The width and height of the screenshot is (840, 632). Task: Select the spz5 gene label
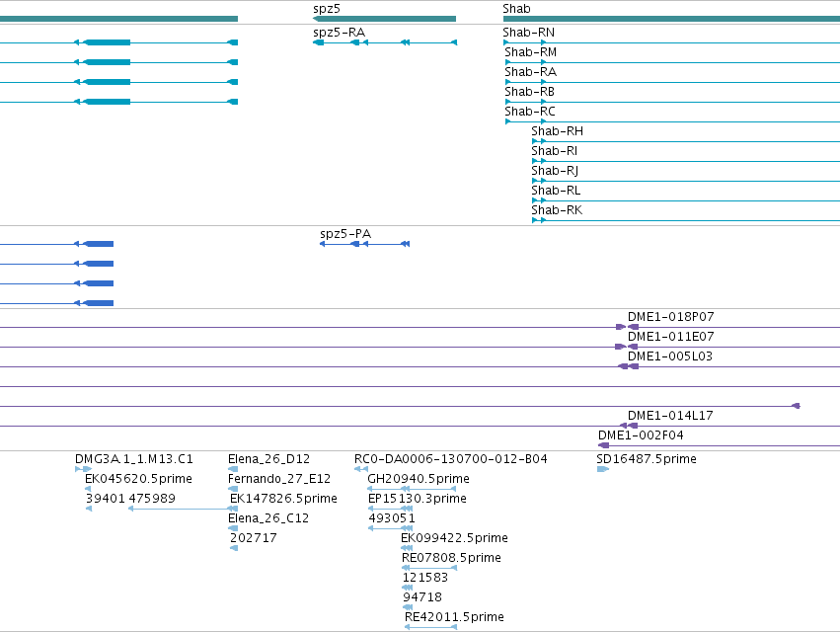click(x=327, y=9)
